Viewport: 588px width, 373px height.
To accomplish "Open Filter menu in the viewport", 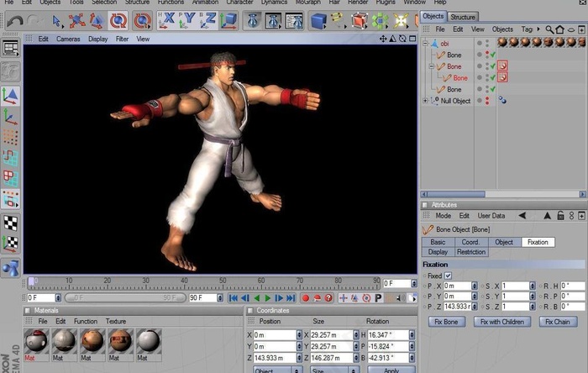I will (122, 39).
